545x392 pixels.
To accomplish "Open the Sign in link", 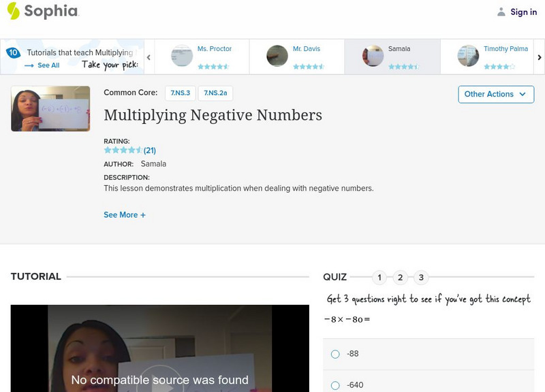I will coord(523,12).
